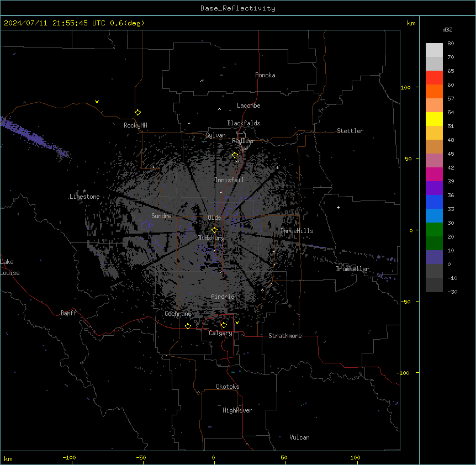Pick the light blue 30–33 dBZ swatch
The width and height of the screenshot is (476, 465).
click(434, 216)
